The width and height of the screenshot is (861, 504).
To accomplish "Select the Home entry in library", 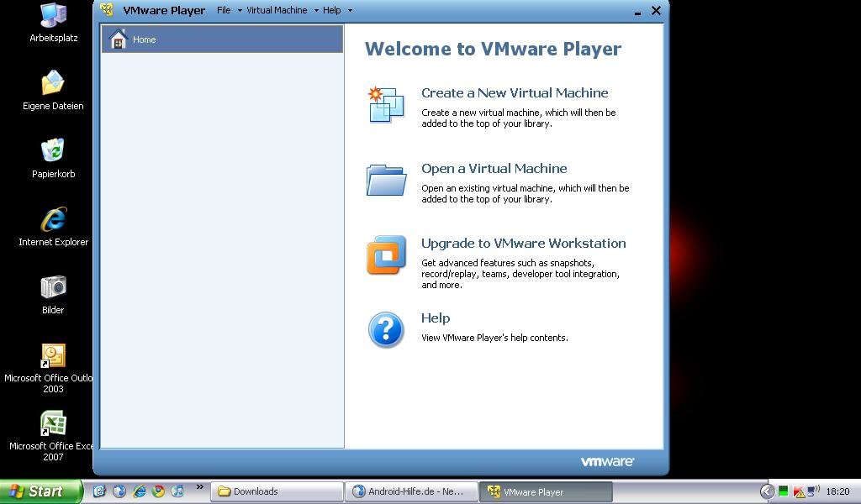I will coord(222,39).
